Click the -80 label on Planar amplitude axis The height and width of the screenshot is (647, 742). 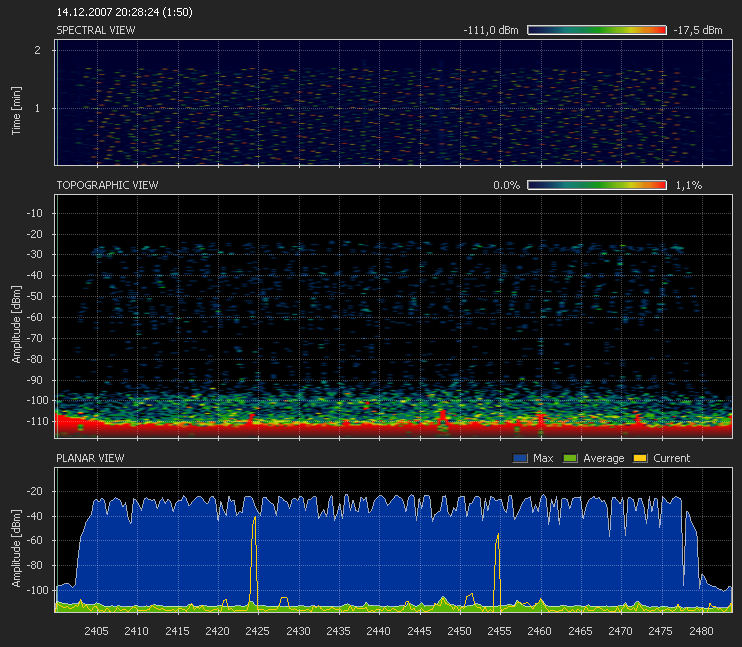point(34,565)
